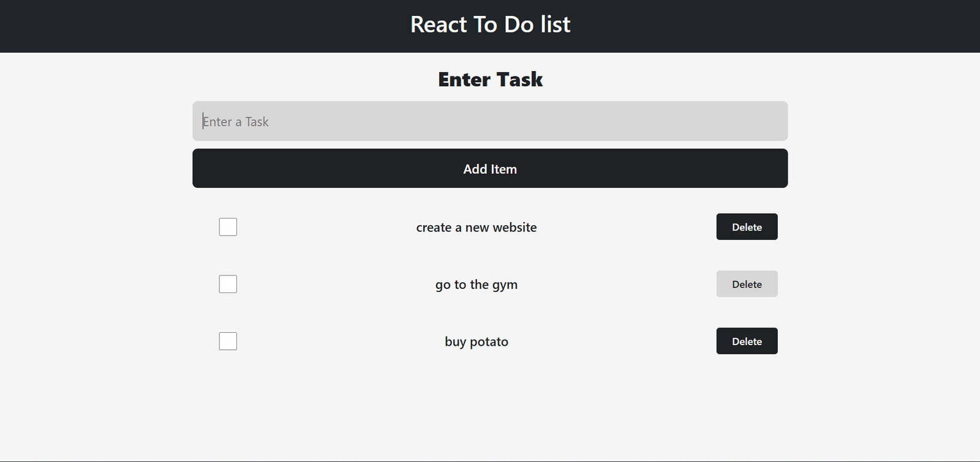Click the 'Enter a Task' input field

point(490,121)
